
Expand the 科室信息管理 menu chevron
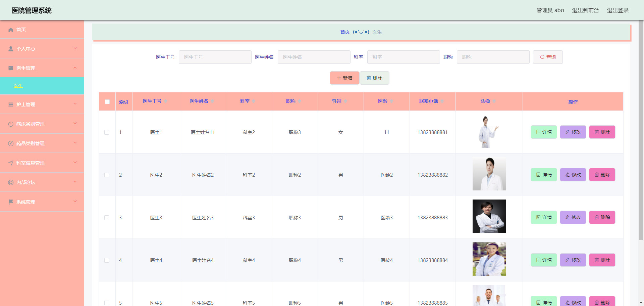[75, 163]
